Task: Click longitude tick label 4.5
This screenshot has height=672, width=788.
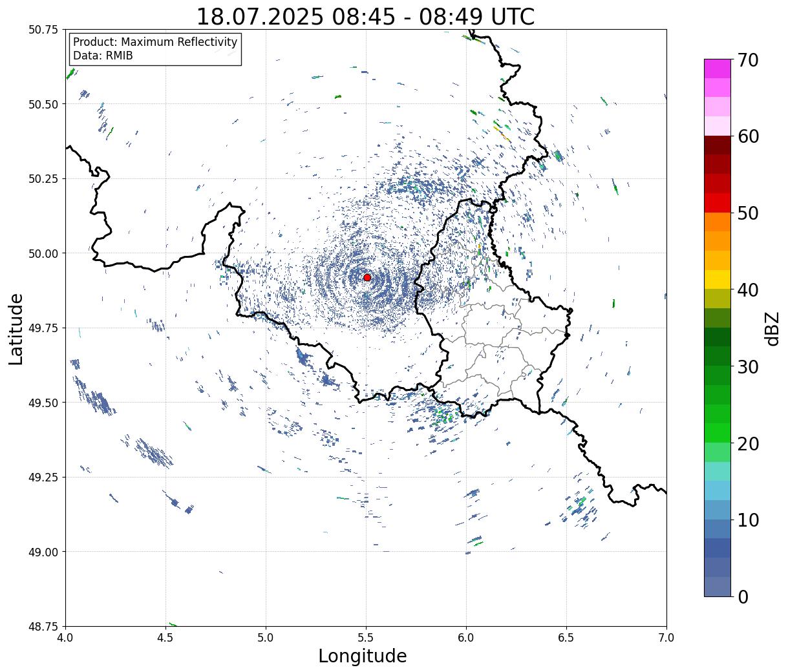Action: (x=165, y=638)
